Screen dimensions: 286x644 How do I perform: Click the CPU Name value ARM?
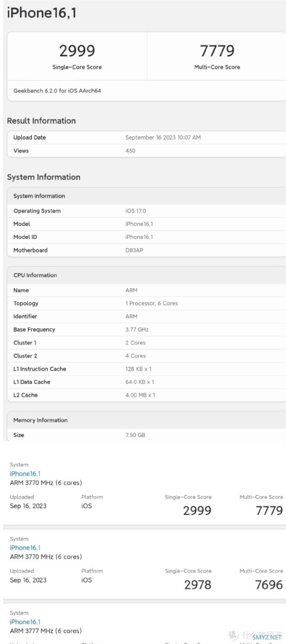131,290
